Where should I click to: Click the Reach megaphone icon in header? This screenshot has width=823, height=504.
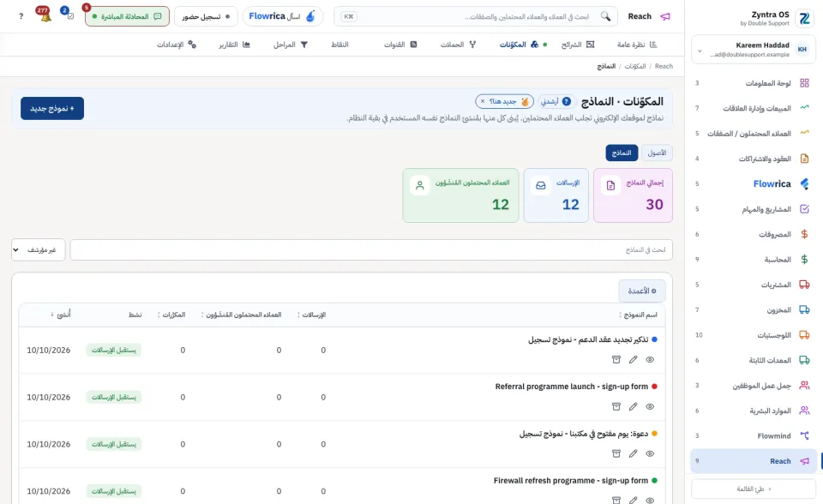pos(665,16)
